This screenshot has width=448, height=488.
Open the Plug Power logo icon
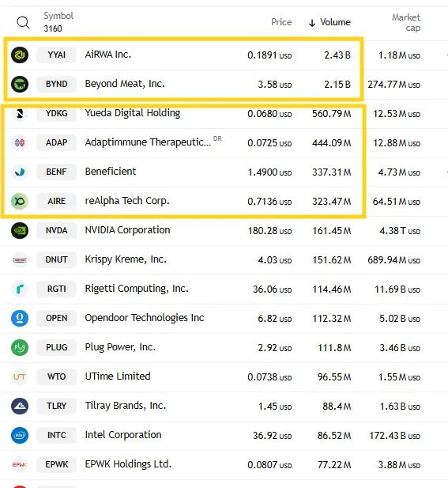click(20, 348)
